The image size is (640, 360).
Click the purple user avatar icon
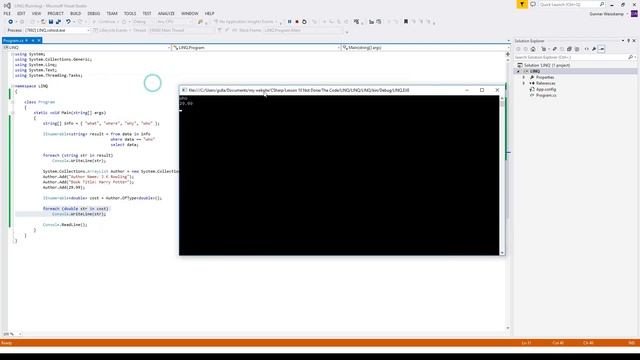[x=634, y=13]
